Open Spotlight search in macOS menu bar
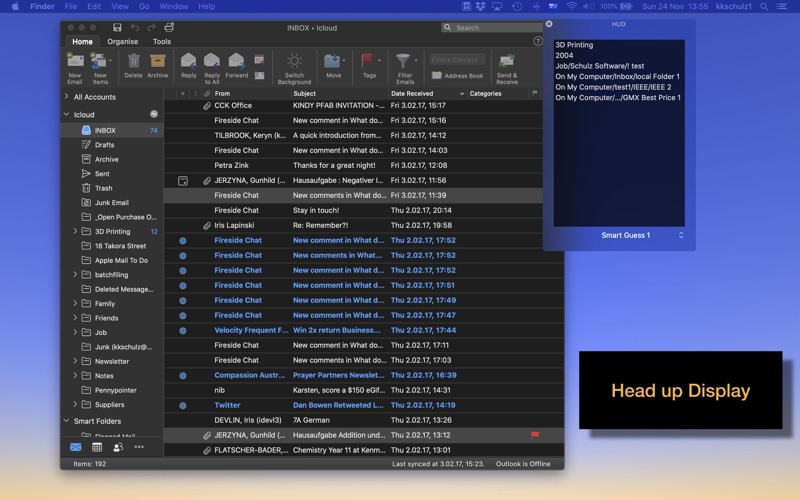Viewport: 800px width, 500px height. coord(764,7)
